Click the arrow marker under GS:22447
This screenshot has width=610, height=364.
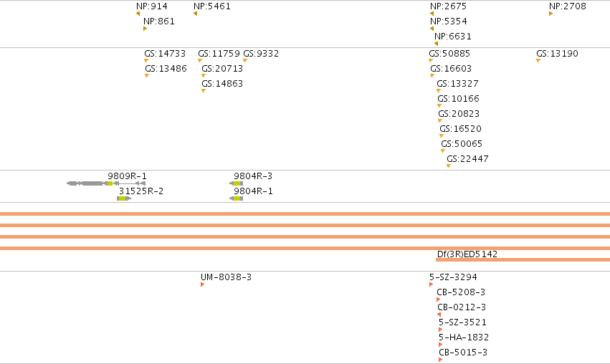[449, 166]
